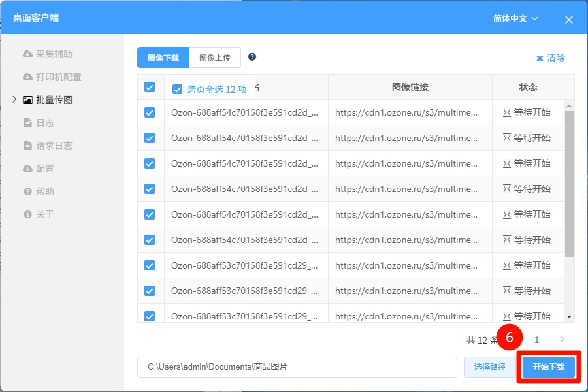Uncheck 跨页全选 12 项 checkbox
This screenshot has width=588, height=392.
tap(177, 90)
